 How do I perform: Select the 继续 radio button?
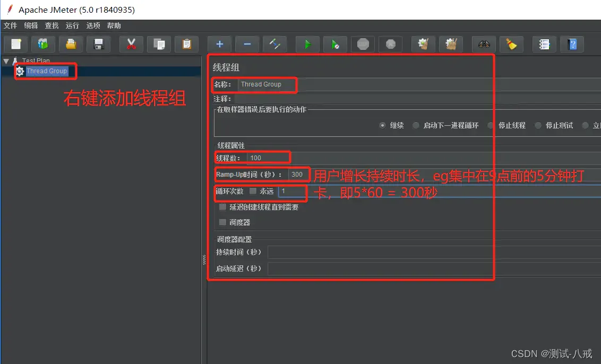[382, 125]
